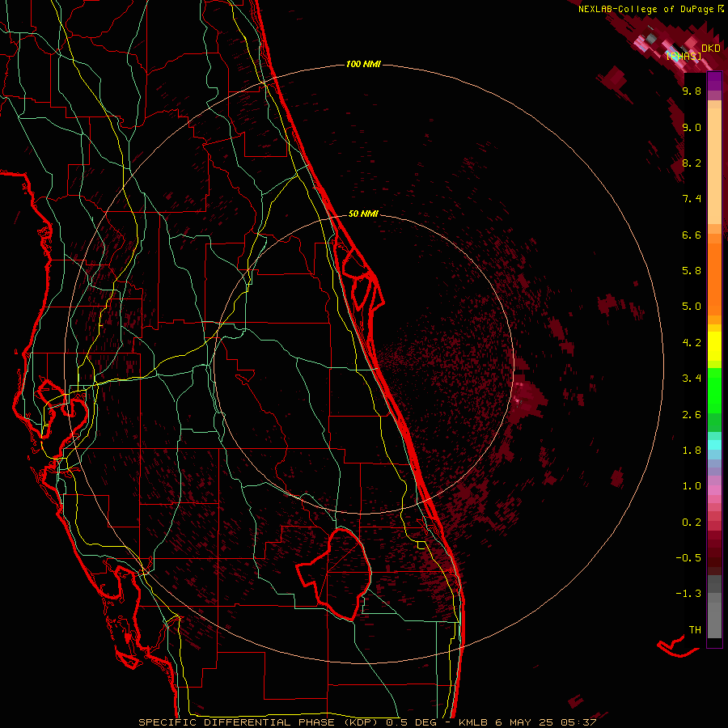728x728 pixels.
Task: Select the 3.4 value on the scale
Action: click(x=692, y=379)
